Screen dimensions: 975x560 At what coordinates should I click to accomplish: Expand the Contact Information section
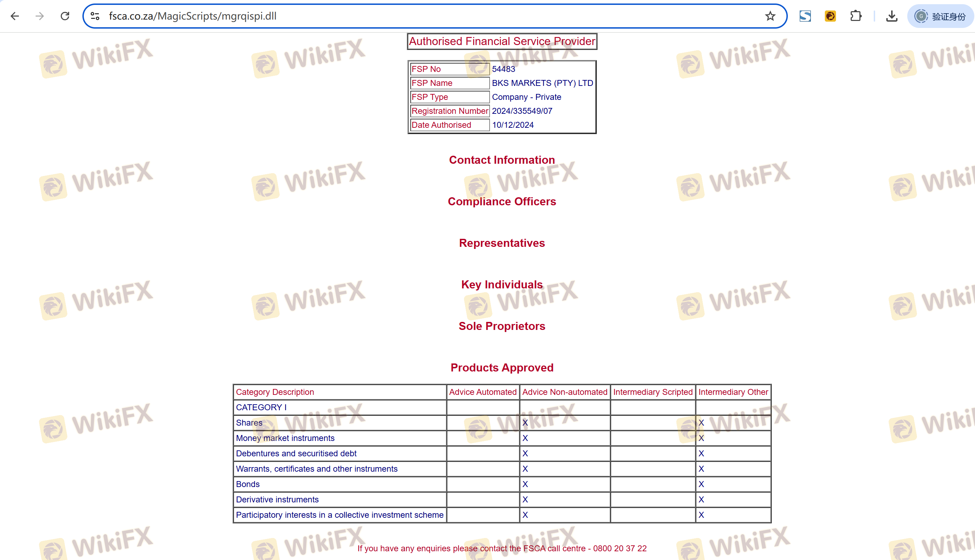(501, 160)
